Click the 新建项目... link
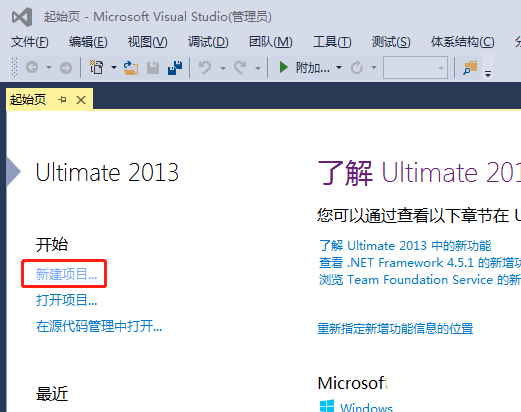This screenshot has height=412, width=521. coord(66,274)
